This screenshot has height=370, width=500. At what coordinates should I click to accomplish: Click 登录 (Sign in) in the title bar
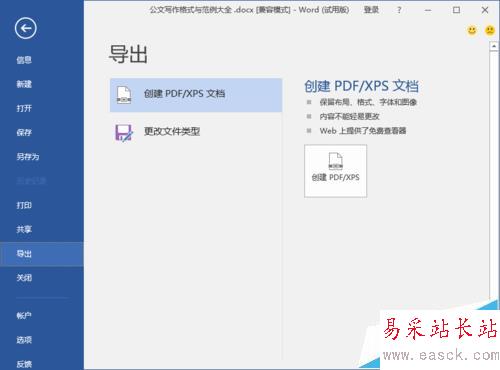pos(371,10)
